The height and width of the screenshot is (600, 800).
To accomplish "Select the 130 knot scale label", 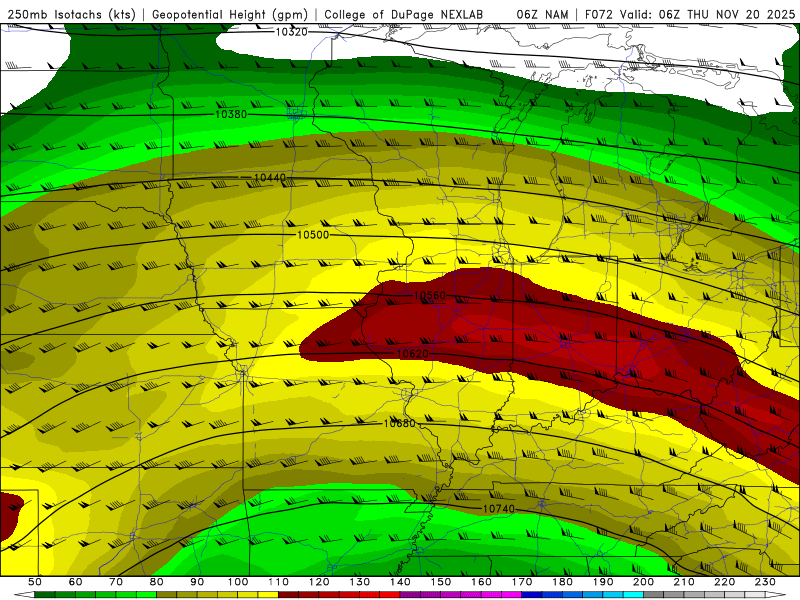I will pyautogui.click(x=360, y=582).
